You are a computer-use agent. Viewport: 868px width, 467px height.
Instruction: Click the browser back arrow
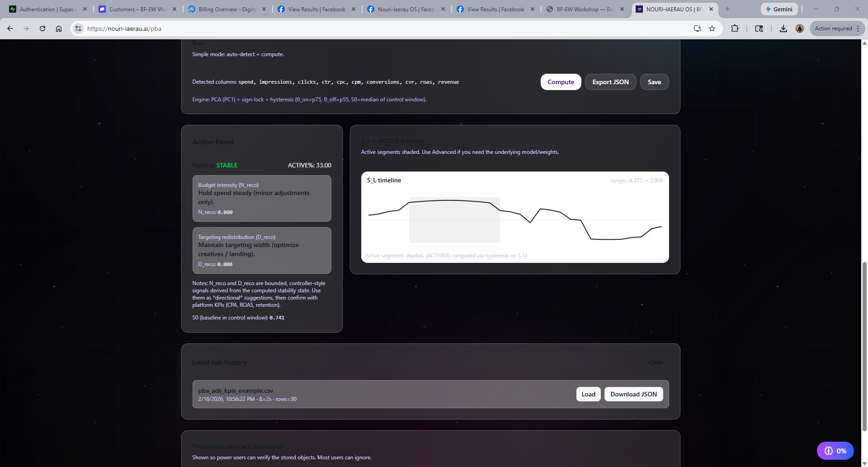[10, 29]
